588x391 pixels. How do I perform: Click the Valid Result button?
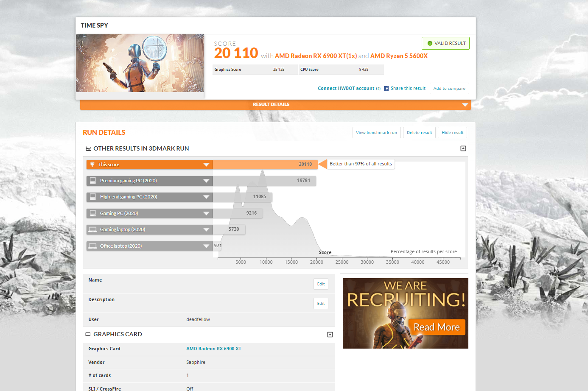click(x=445, y=43)
